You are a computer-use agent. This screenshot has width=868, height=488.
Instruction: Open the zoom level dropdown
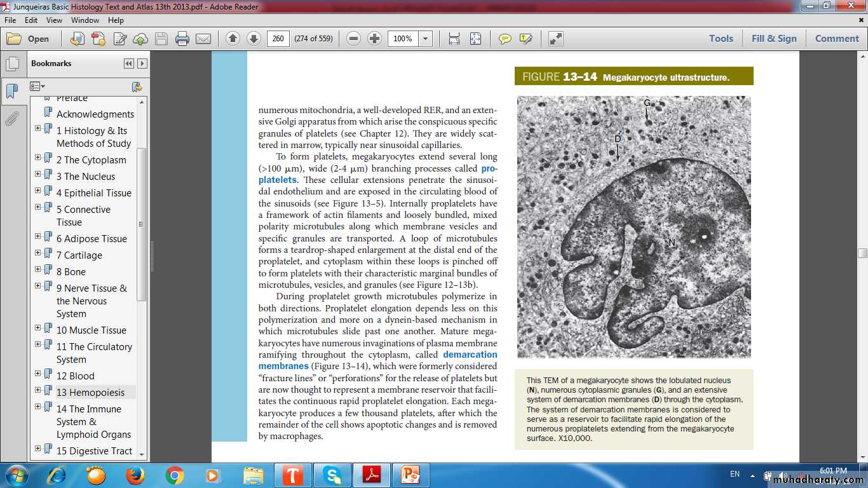coord(426,39)
